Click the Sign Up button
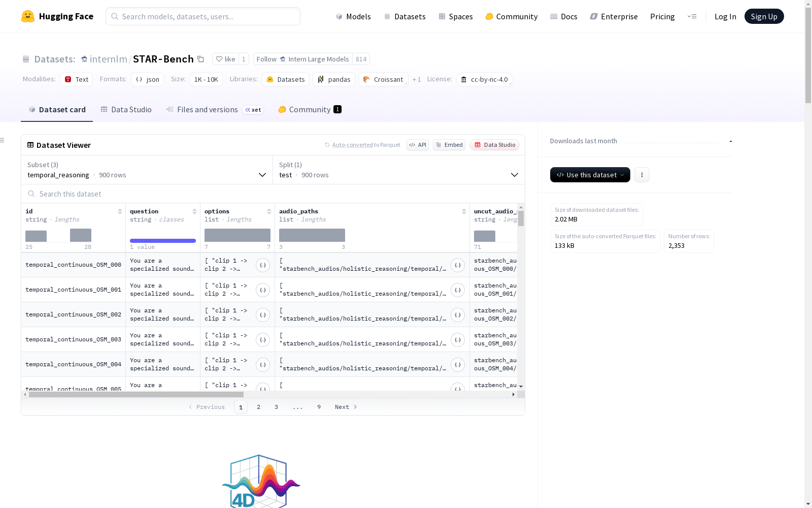Image resolution: width=812 pixels, height=508 pixels. pos(764,16)
